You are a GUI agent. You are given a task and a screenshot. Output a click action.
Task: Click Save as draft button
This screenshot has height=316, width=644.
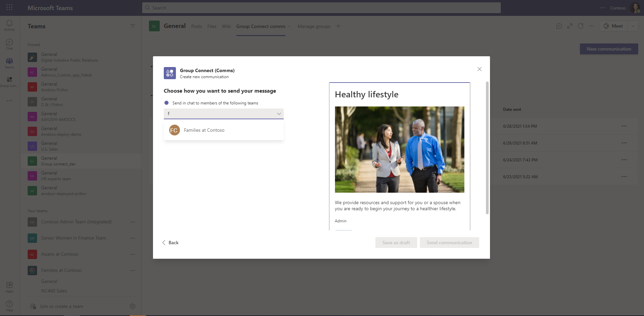tap(396, 243)
